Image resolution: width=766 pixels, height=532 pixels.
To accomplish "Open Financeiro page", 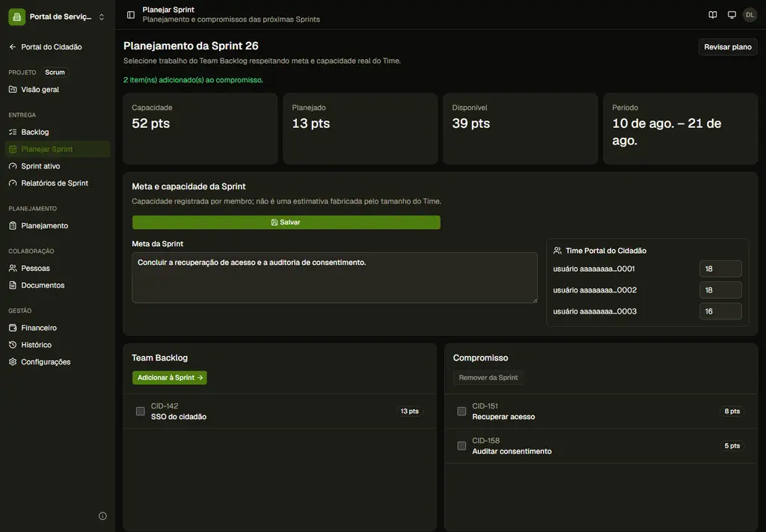I will 58,328.
